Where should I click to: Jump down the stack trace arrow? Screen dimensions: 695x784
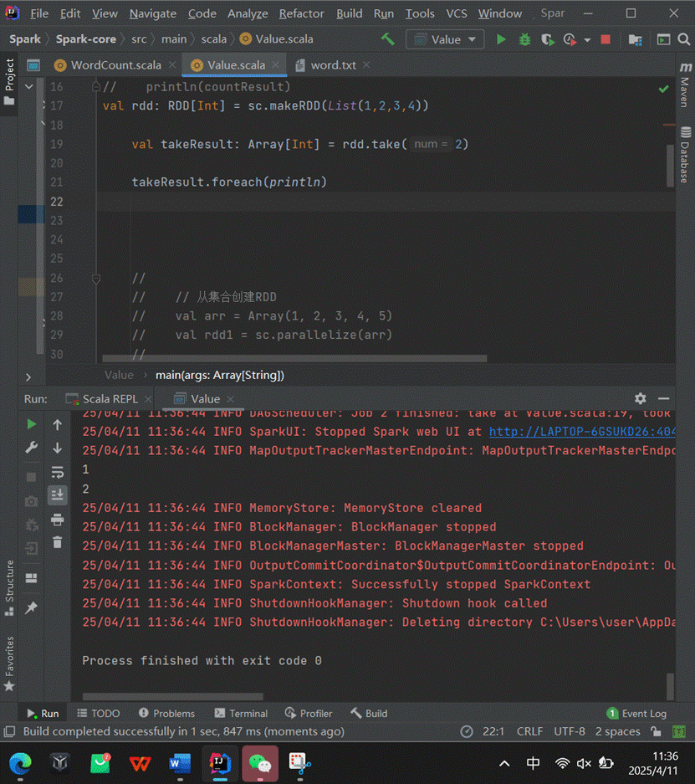pyautogui.click(x=58, y=448)
